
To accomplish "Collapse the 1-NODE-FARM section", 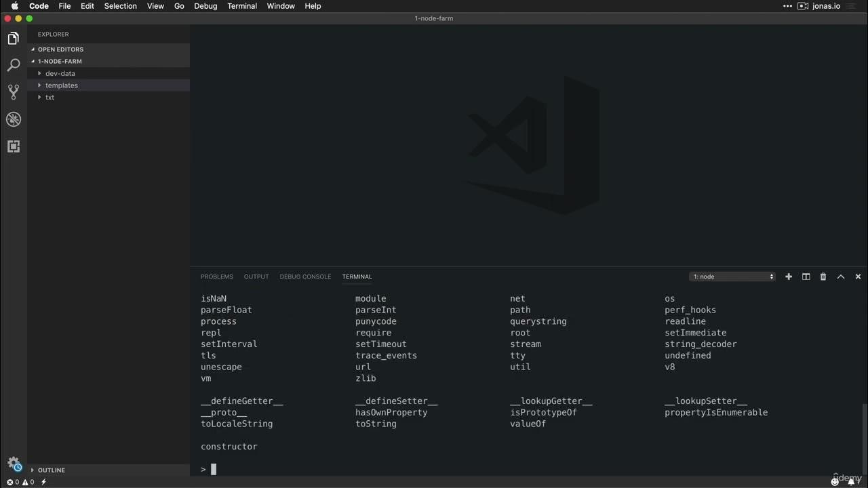I will pos(60,61).
